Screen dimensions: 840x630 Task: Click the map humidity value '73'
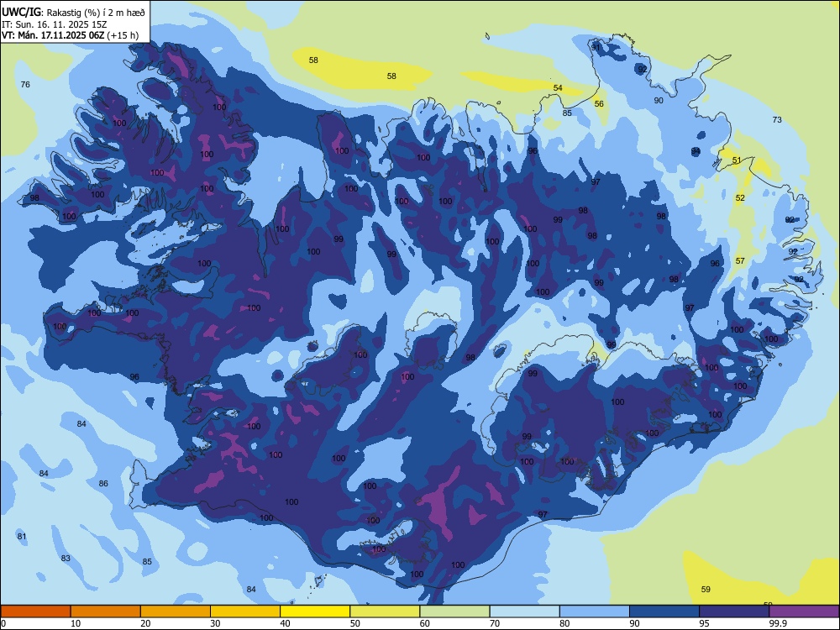pyautogui.click(x=777, y=119)
